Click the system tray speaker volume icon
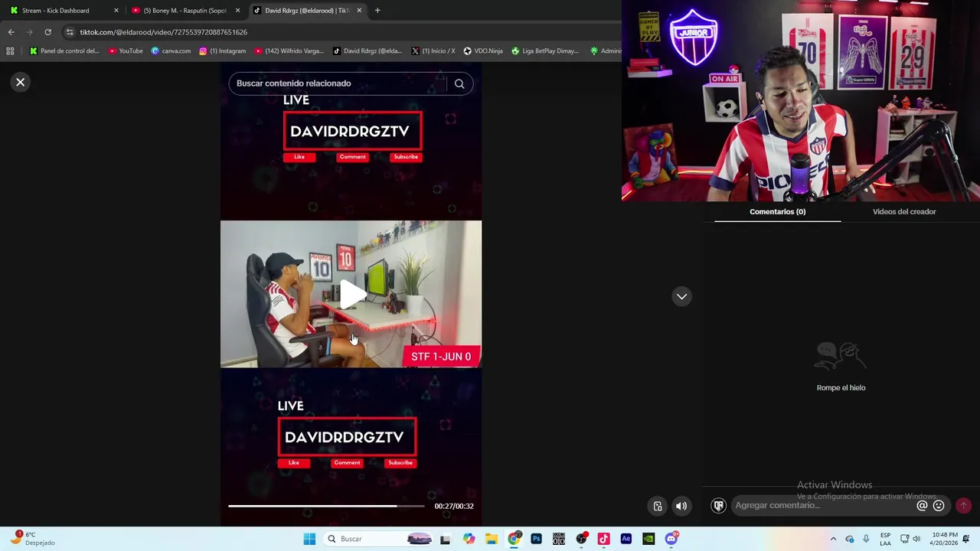This screenshot has width=980, height=551. (x=916, y=539)
